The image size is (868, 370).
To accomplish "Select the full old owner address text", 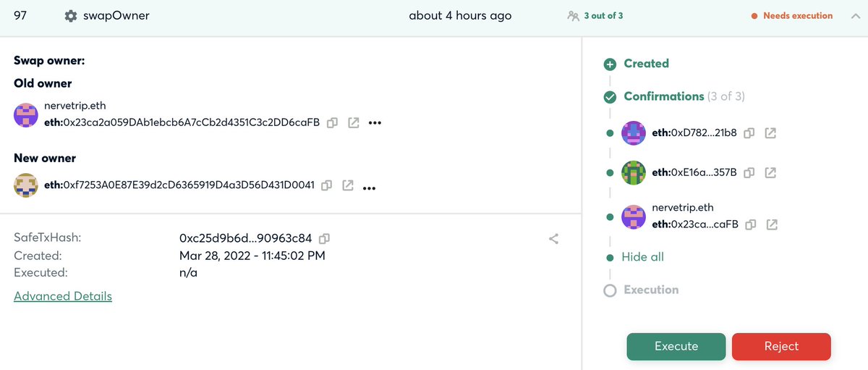I will pos(182,122).
